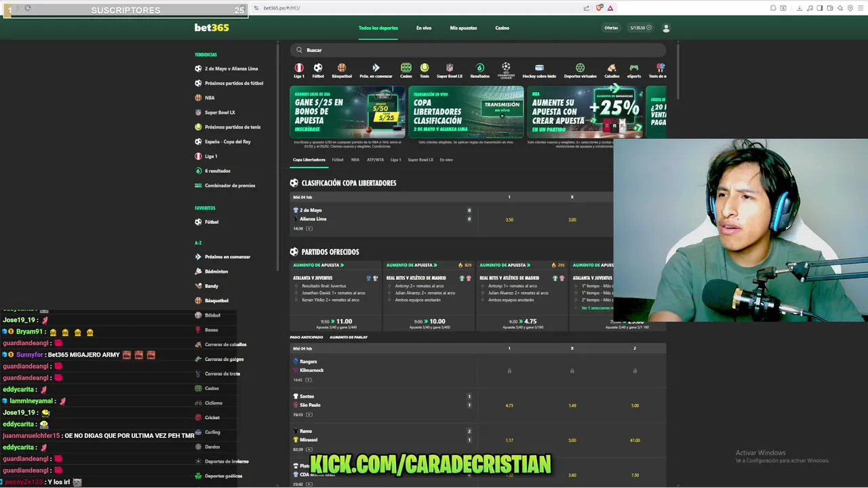Open the browser extensions puzzle icon
868x488 pixels.
(773, 7)
